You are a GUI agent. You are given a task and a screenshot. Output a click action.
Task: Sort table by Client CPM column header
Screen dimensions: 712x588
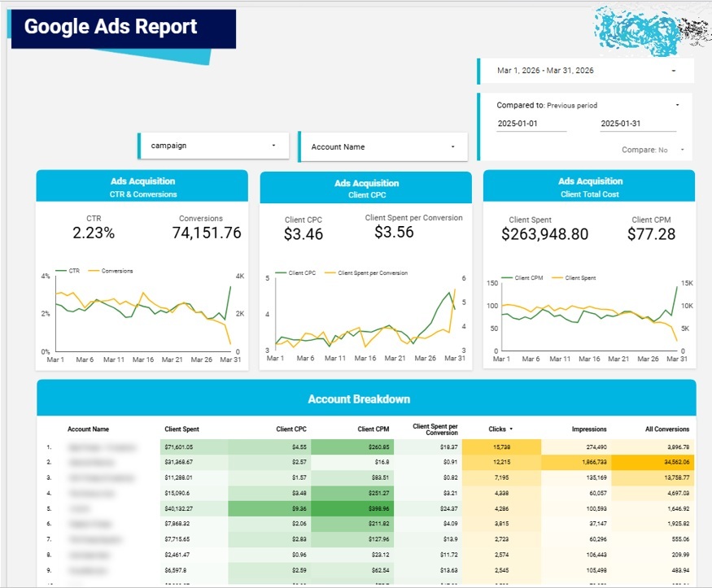pos(373,429)
